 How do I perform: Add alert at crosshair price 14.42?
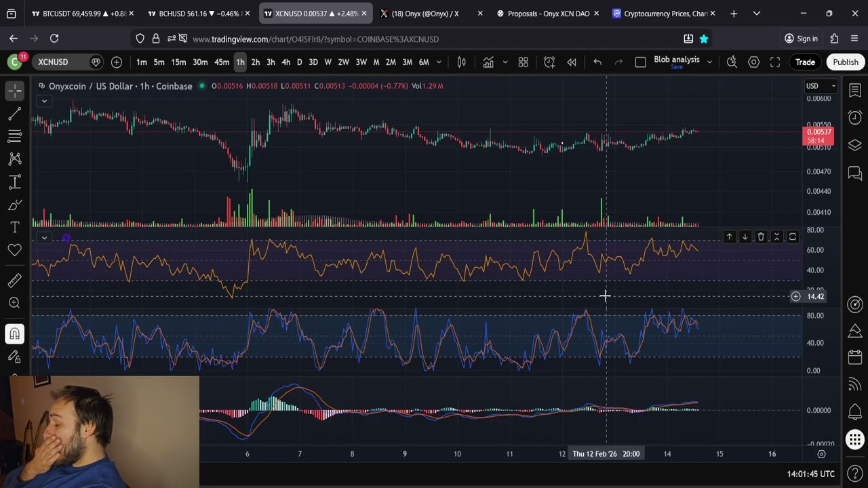pyautogui.click(x=795, y=296)
